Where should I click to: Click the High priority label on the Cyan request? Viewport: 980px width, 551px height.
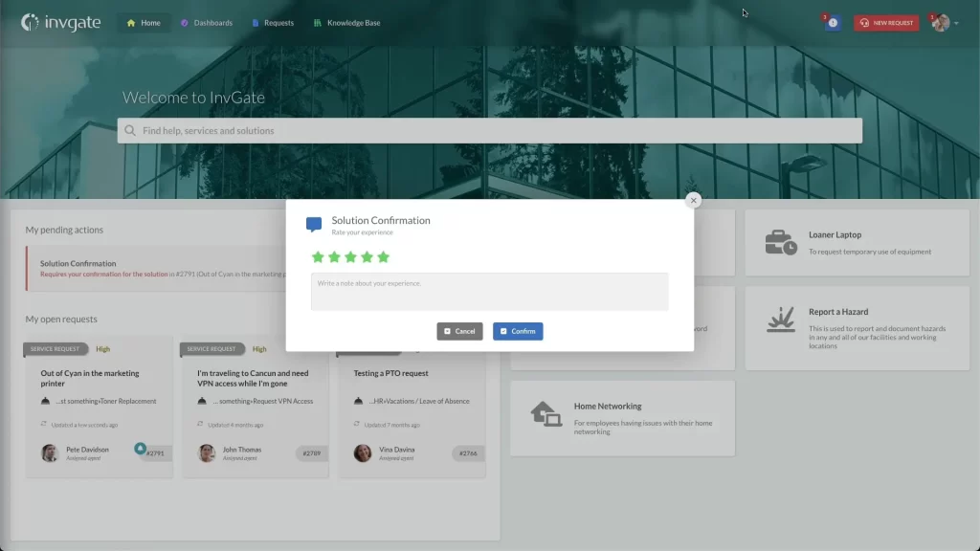coord(103,349)
